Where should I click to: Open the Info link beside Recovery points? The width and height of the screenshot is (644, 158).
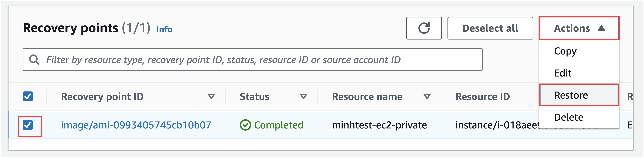click(164, 29)
